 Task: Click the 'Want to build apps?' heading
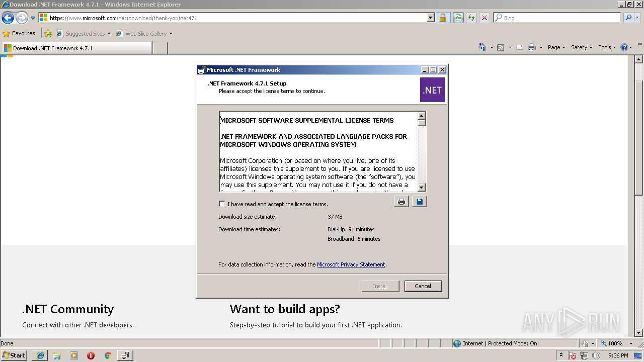pos(285,309)
